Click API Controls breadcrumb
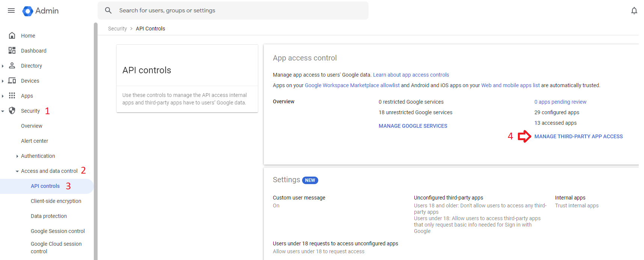 (x=150, y=29)
